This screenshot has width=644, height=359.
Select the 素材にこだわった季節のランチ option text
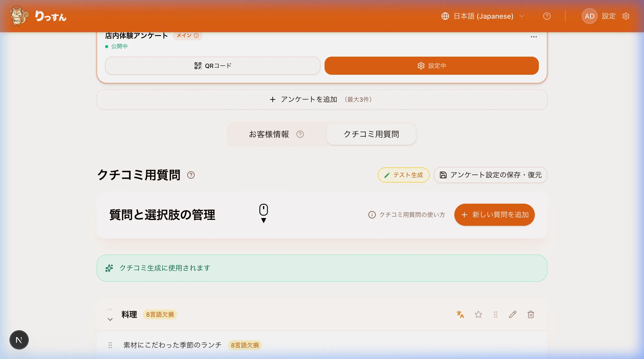[172, 345]
